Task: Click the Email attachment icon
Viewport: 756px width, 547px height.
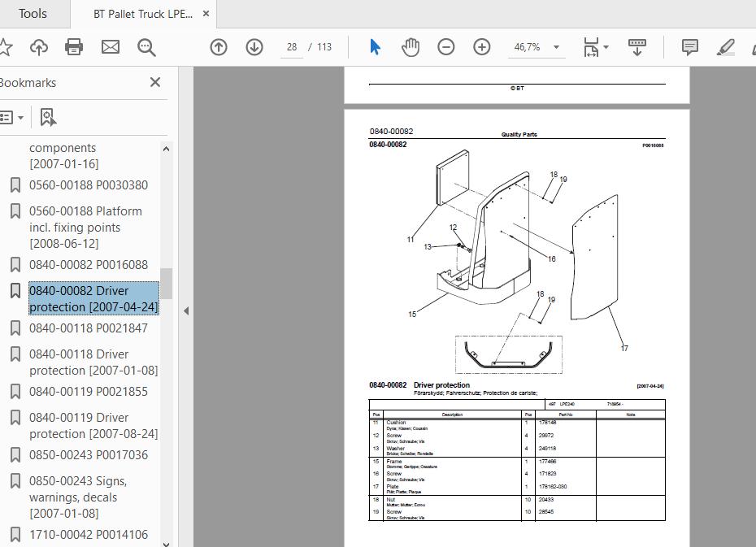Action: (x=110, y=46)
